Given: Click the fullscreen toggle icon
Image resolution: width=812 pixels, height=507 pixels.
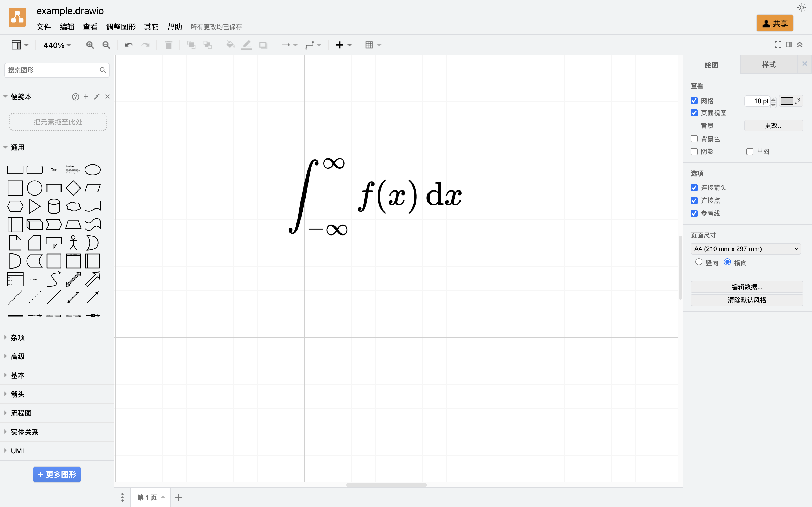Looking at the screenshot, I should (x=778, y=45).
